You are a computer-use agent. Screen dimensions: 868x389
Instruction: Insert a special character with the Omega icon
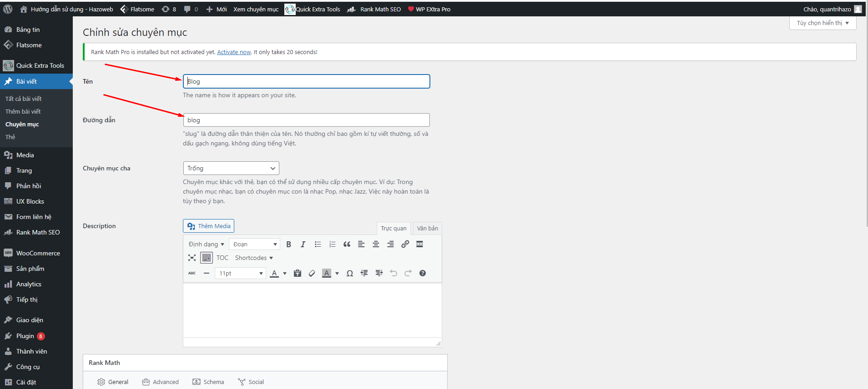coord(349,273)
